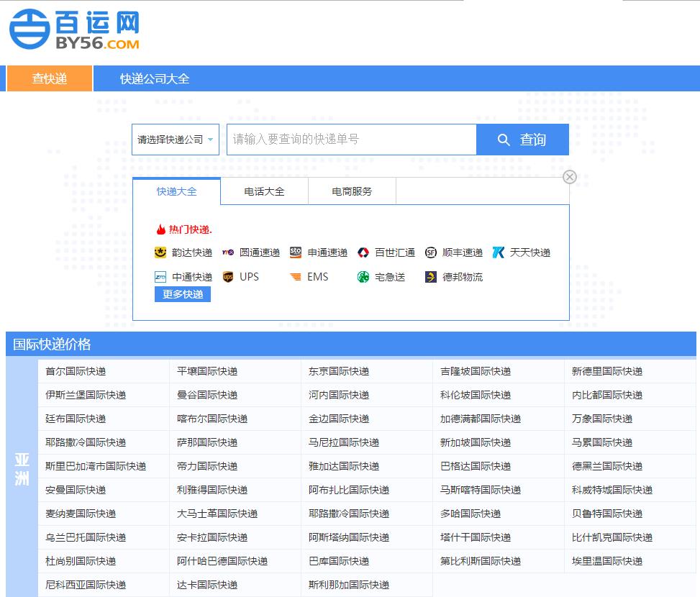Click the 更多快递 button
Screen dimensions: 700x597
pyautogui.click(x=183, y=294)
